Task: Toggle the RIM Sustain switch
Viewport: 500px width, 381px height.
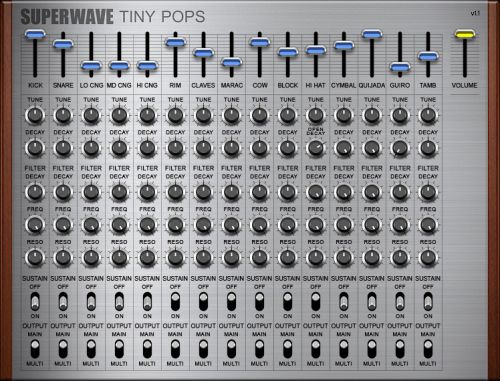Action: point(175,302)
